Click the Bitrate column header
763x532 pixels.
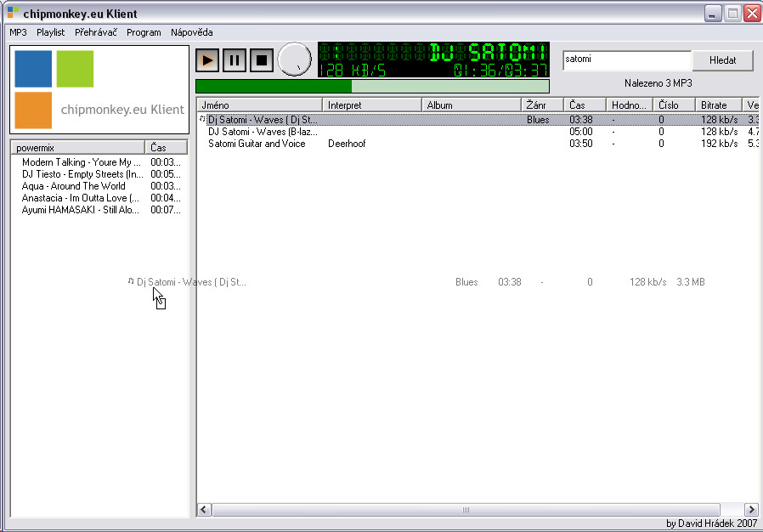719,105
